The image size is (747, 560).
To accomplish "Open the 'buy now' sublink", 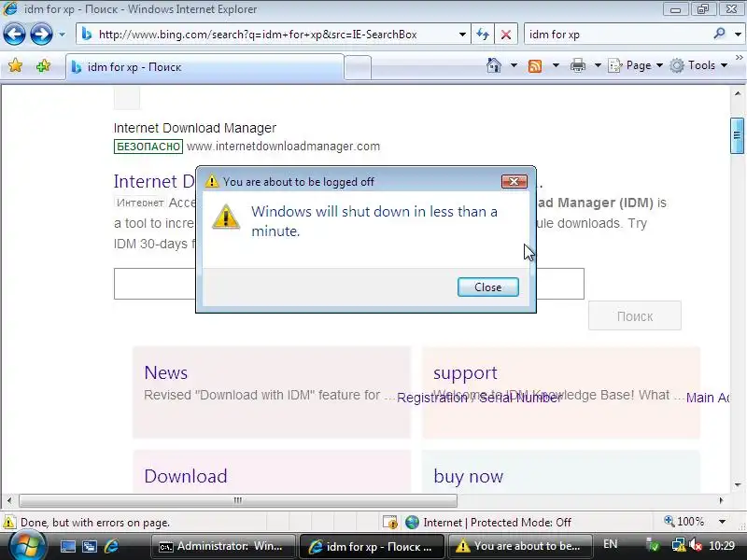I will (469, 476).
